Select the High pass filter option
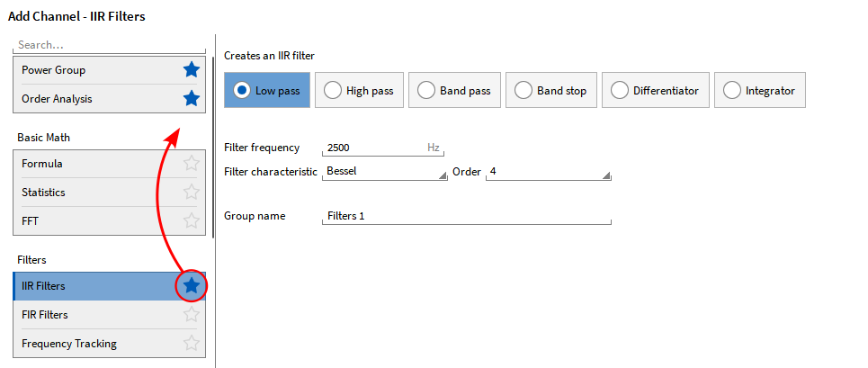The image size is (868, 368). (x=358, y=90)
